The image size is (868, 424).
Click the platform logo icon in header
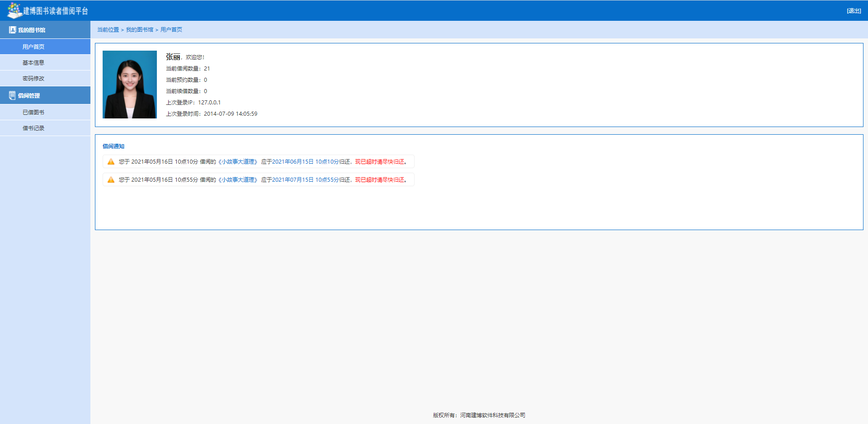[14, 10]
